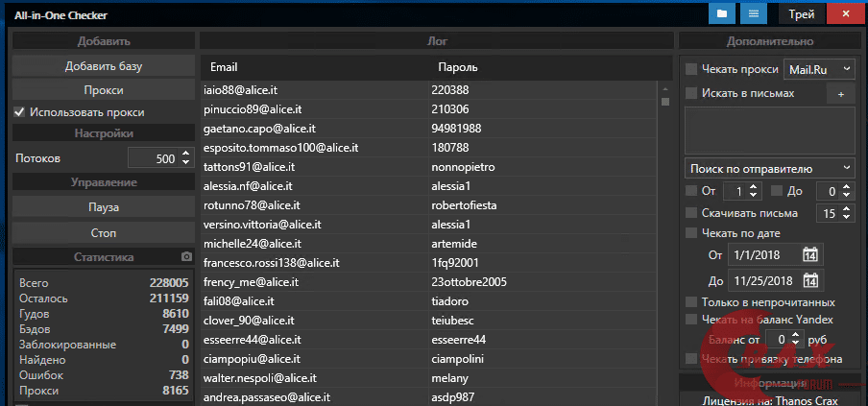Screen dimensions: 868x406
Task: Select the Гудов value 8610
Action: (176, 314)
